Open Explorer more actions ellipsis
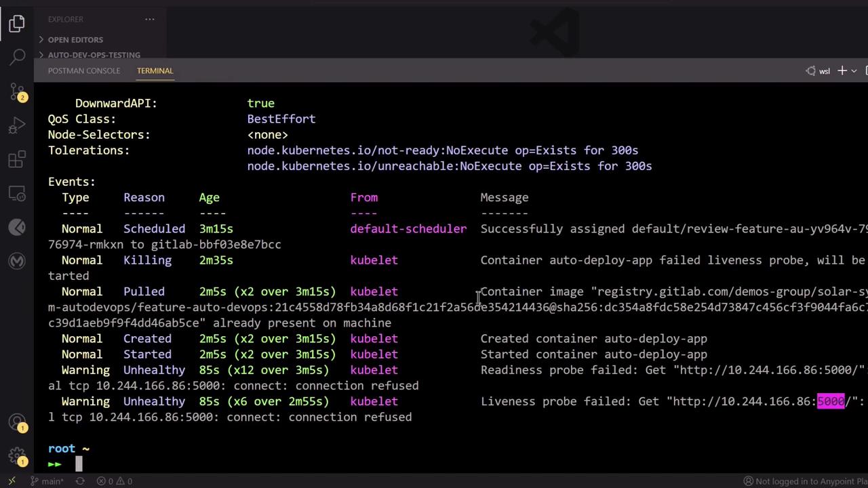 pos(150,19)
